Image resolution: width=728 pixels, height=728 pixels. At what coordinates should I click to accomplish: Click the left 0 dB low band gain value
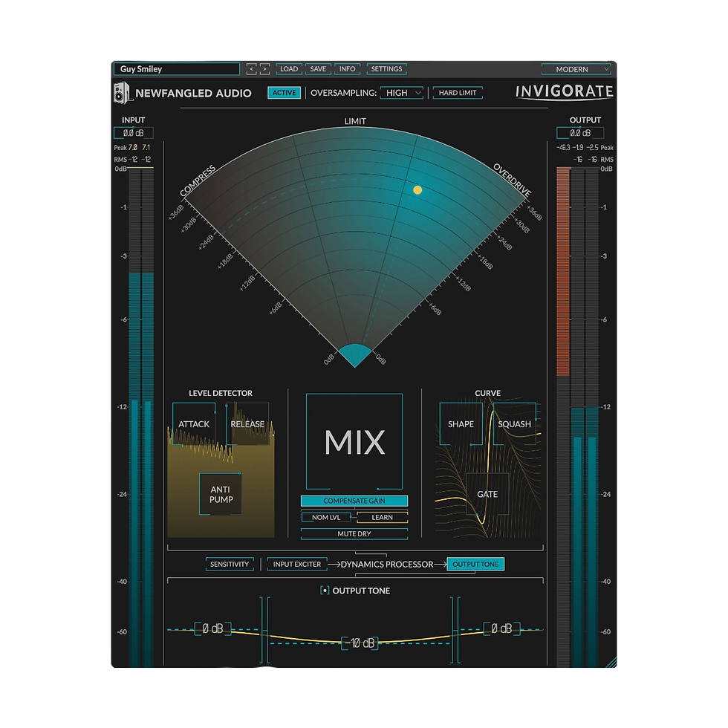pos(212,628)
